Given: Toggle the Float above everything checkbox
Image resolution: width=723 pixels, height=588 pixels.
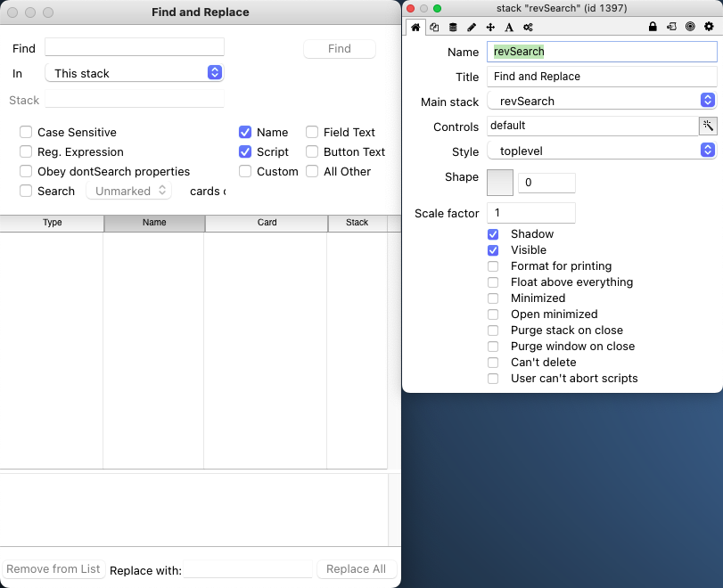Looking at the screenshot, I should 493,282.
